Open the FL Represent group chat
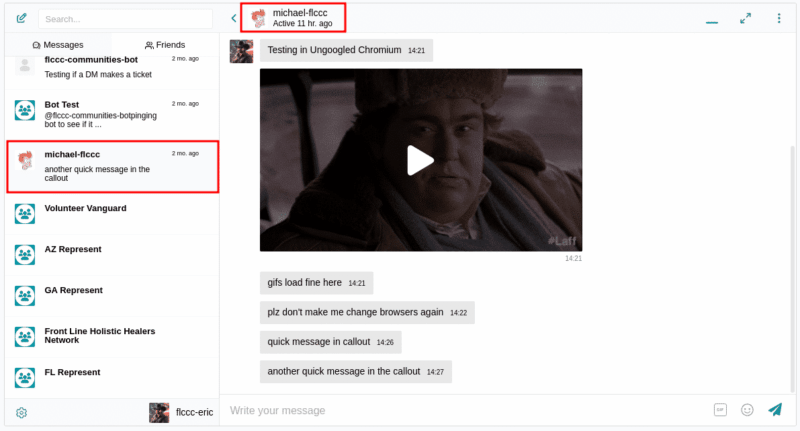The width and height of the screenshot is (800, 431). click(x=112, y=378)
